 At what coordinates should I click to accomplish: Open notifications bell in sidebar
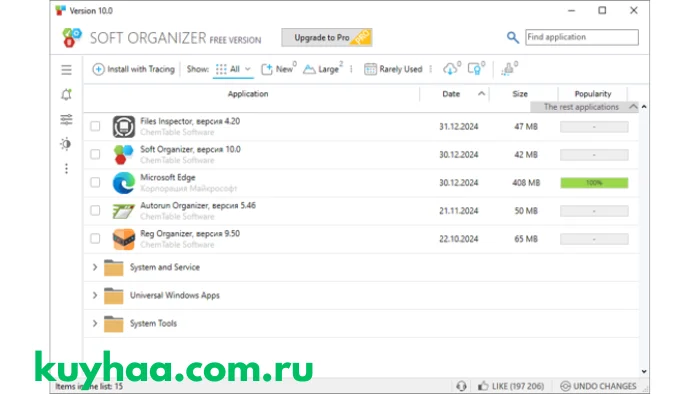pos(66,94)
